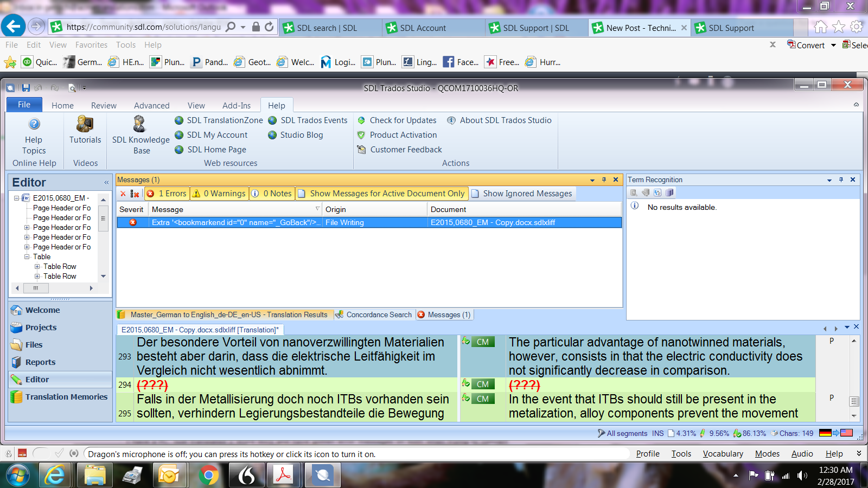Go to Translation Memories view

point(60,397)
